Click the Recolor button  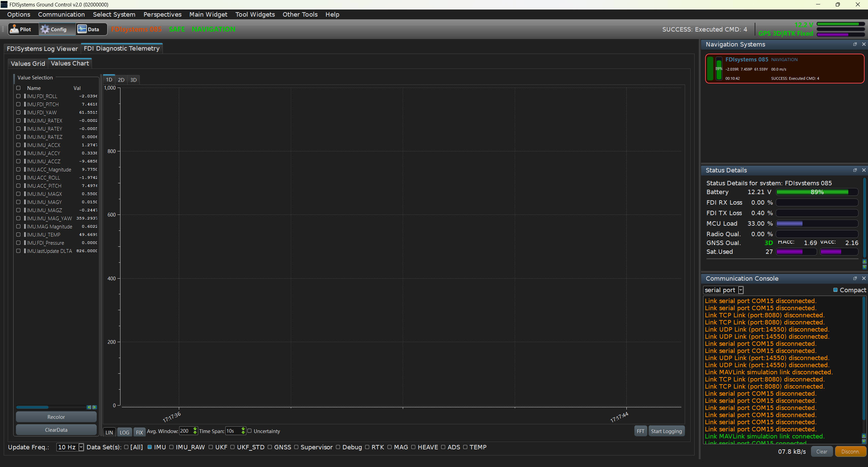pos(56,417)
